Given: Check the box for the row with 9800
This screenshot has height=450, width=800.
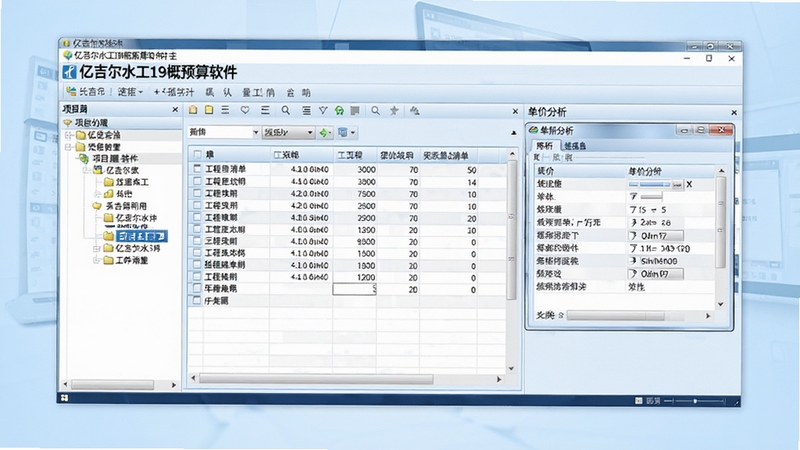Looking at the screenshot, I should click(x=197, y=241).
